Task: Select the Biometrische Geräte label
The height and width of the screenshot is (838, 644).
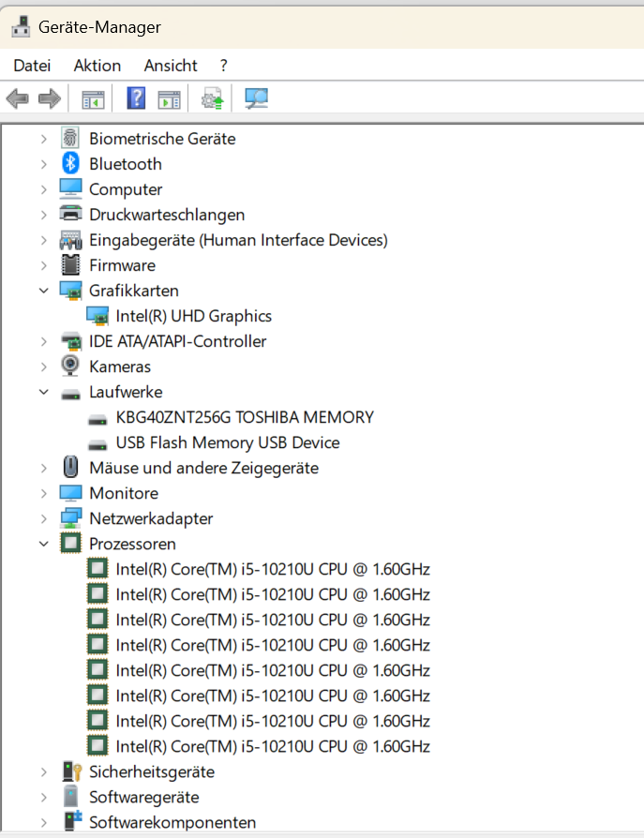Action: click(162, 139)
